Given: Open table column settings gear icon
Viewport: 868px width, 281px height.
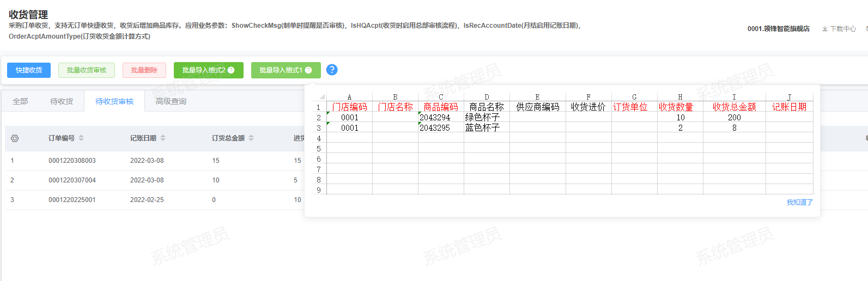Looking at the screenshot, I should click(15, 138).
